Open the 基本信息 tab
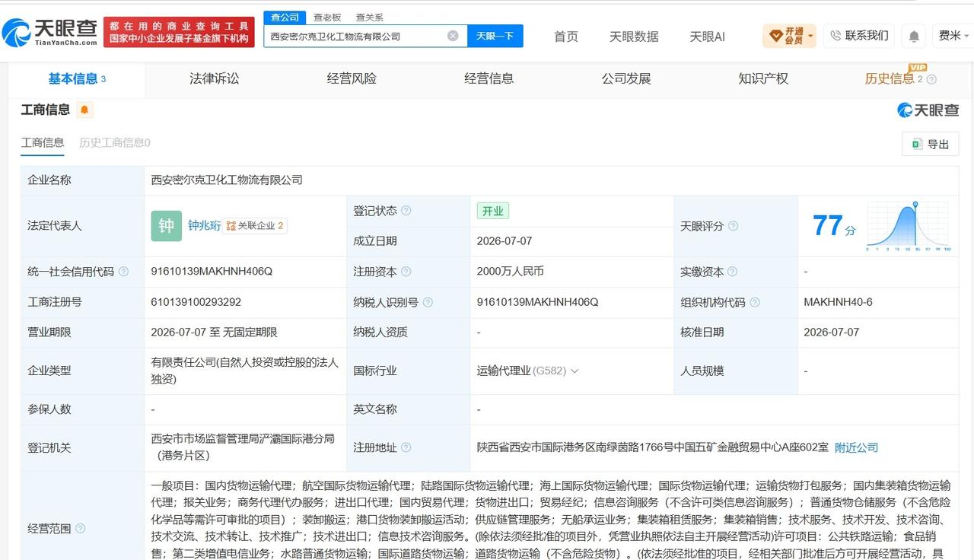This screenshot has height=560, width=974. (x=77, y=78)
